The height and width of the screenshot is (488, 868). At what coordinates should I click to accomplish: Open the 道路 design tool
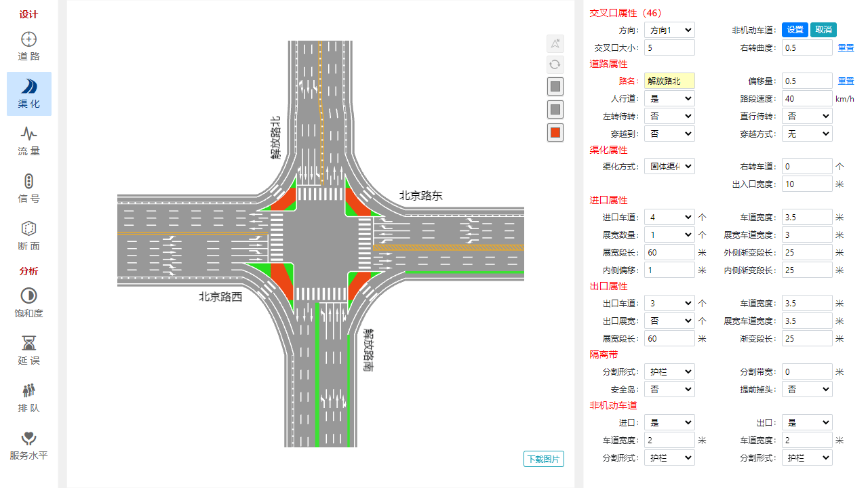coord(29,47)
